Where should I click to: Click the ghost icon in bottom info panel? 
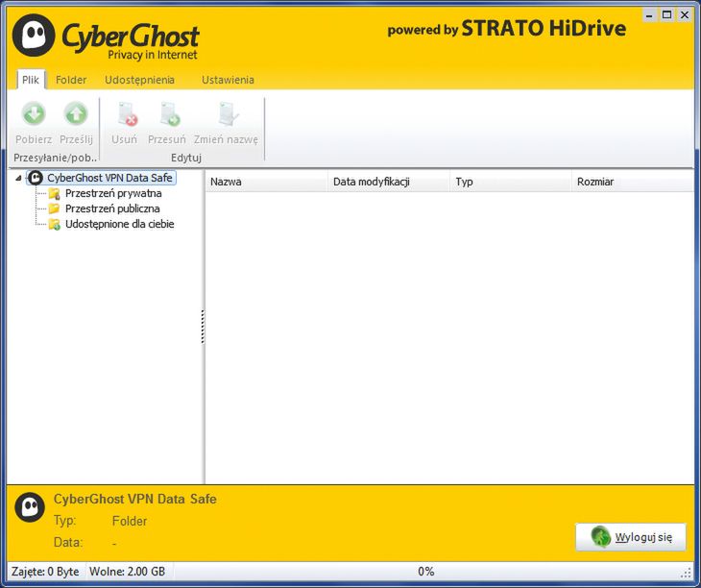[x=30, y=507]
